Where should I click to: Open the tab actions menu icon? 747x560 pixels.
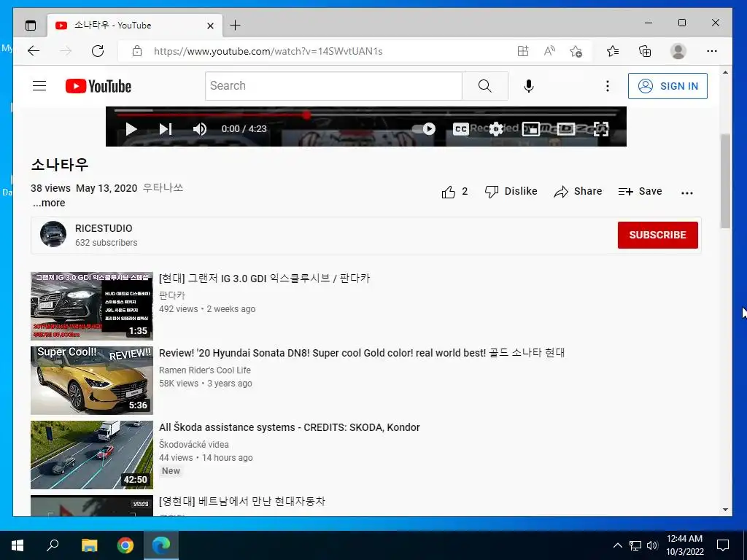pyautogui.click(x=31, y=26)
